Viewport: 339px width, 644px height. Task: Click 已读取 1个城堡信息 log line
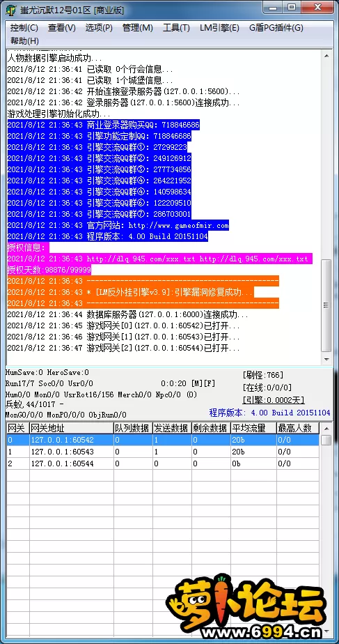[90, 80]
